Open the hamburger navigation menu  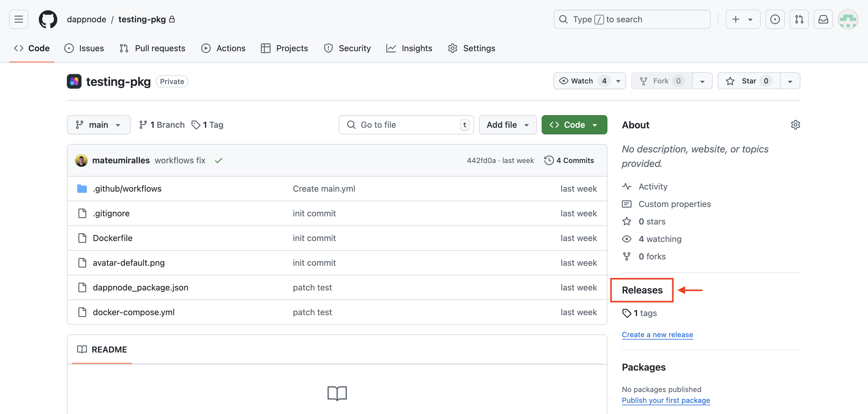18,19
